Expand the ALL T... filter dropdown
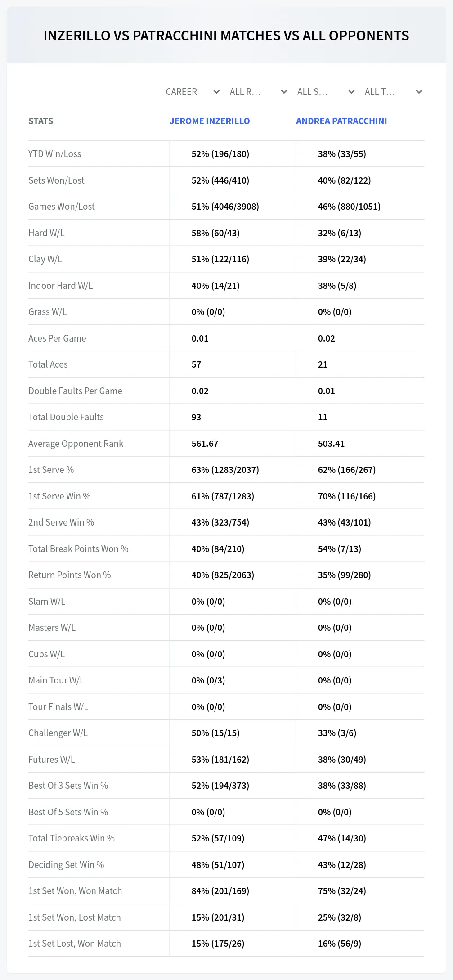Viewport: 453px width, 980px height. click(394, 92)
